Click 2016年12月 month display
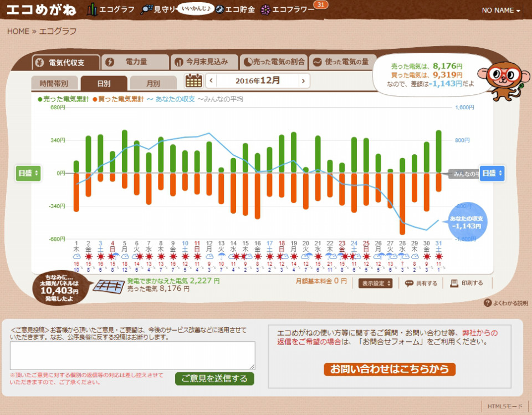The height and width of the screenshot is (415, 532). pos(258,81)
